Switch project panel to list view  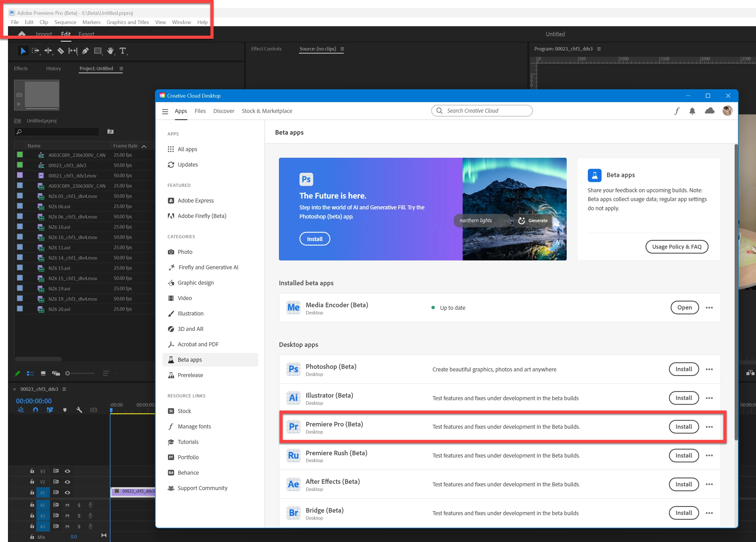coord(30,373)
